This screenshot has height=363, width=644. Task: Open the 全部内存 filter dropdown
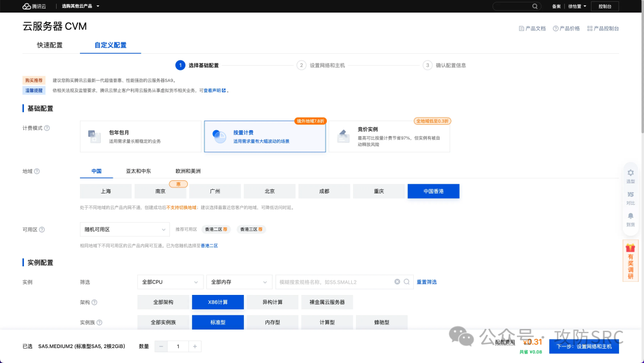[239, 281]
